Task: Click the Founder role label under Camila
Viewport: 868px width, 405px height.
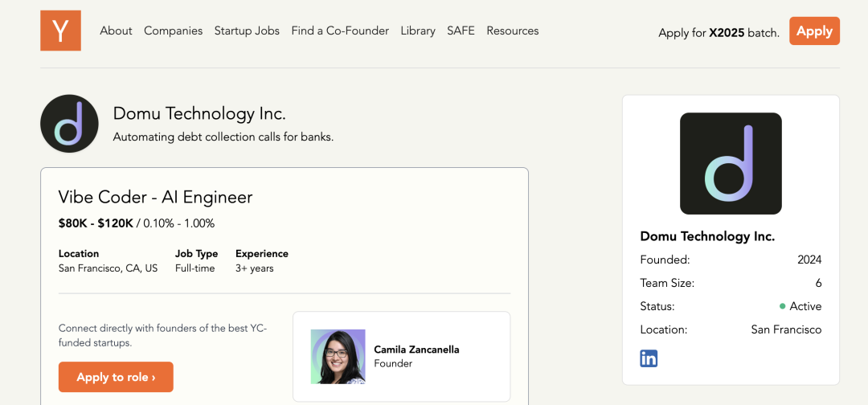Action: point(393,363)
